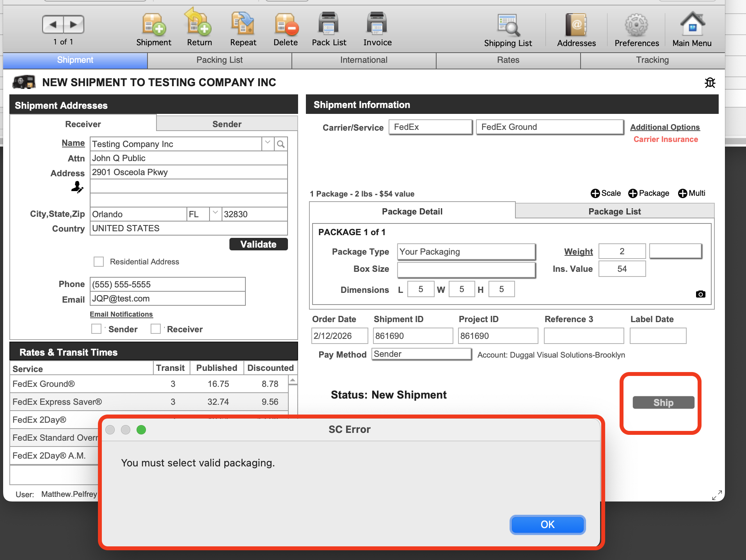746x560 pixels.
Task: Open the Package Type dropdown
Action: (x=466, y=252)
